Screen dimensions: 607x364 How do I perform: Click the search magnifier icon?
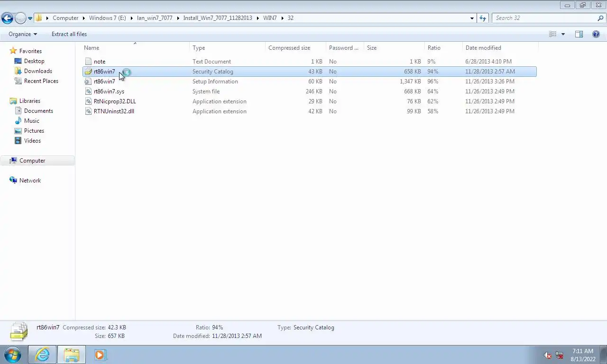(600, 18)
